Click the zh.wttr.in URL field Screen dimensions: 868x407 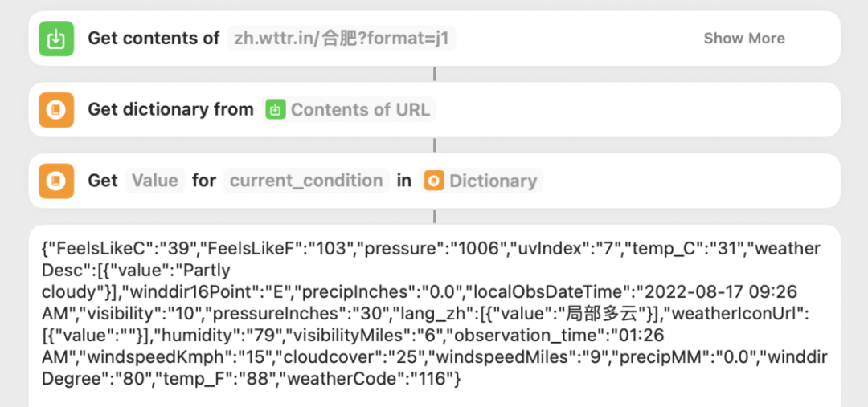341,38
